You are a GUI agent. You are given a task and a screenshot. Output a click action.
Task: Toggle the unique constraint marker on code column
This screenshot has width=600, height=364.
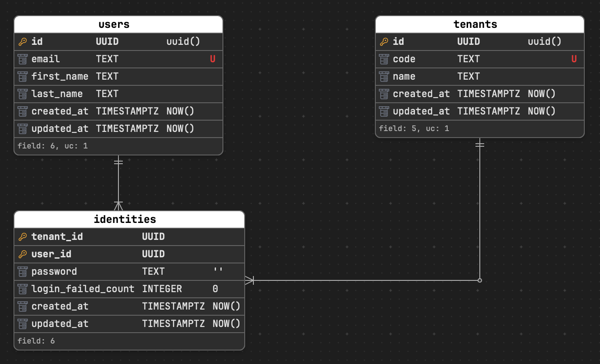pos(574,59)
